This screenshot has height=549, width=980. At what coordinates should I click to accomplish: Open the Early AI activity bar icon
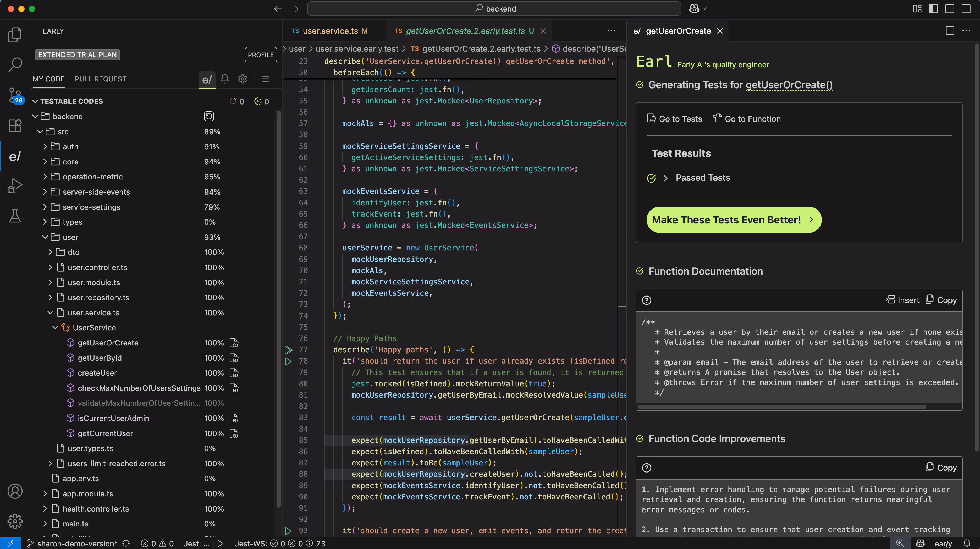(15, 156)
